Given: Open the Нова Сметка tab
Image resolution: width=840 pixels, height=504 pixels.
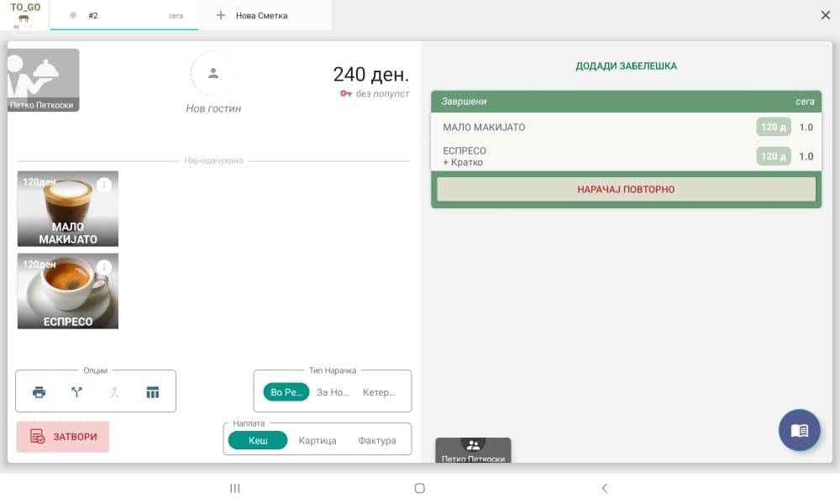Looking at the screenshot, I should coord(261,15).
